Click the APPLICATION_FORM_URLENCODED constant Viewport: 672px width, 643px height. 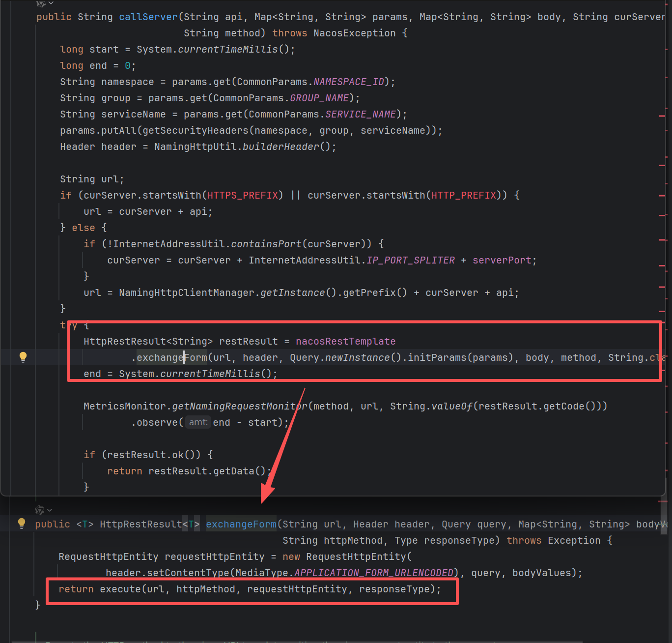[373, 573]
